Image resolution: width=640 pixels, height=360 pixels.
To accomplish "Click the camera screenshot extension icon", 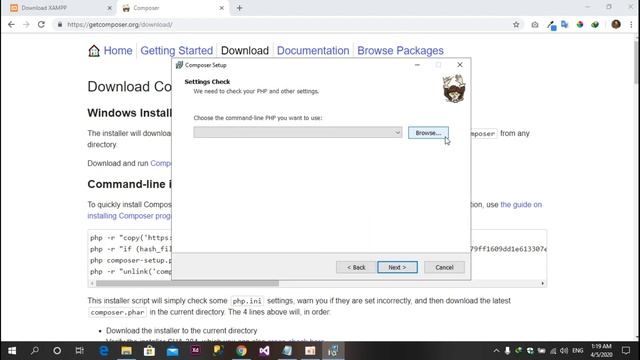I will [535, 24].
